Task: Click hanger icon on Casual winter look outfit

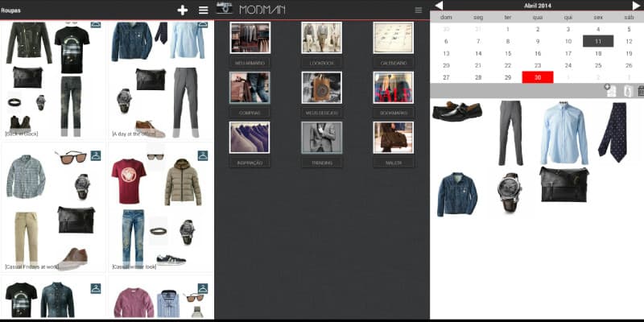Action: (203, 155)
